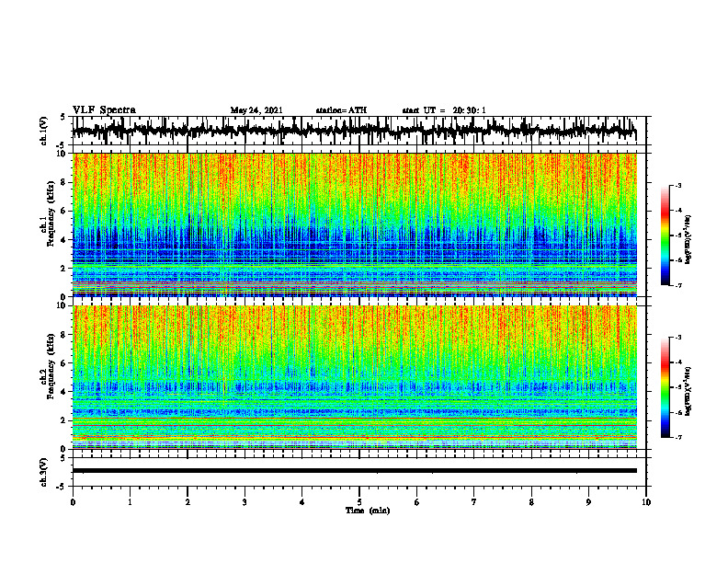Click the -7 tick on ch.1 colorbar
Viewport: 728px width, 563px height.
(x=678, y=285)
